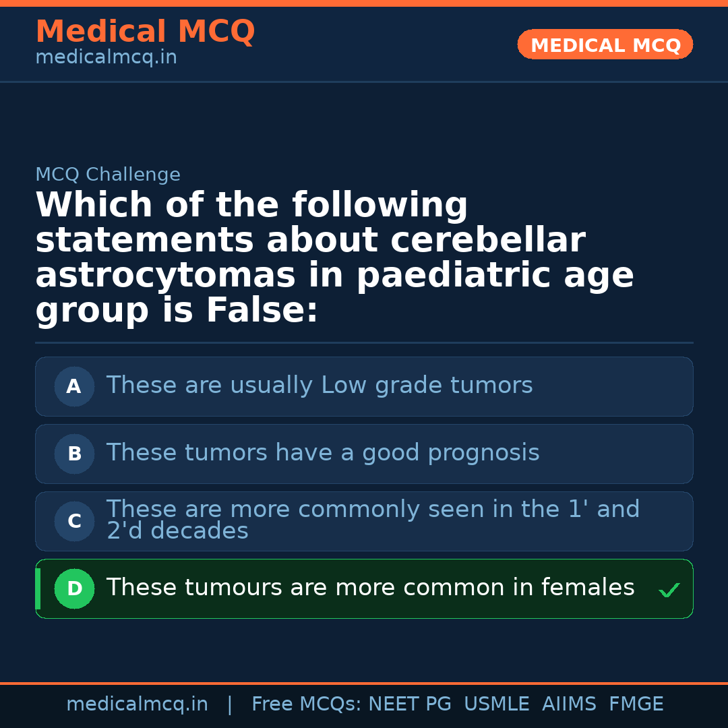Click the 'MCQ Challenge' label

coord(108,175)
